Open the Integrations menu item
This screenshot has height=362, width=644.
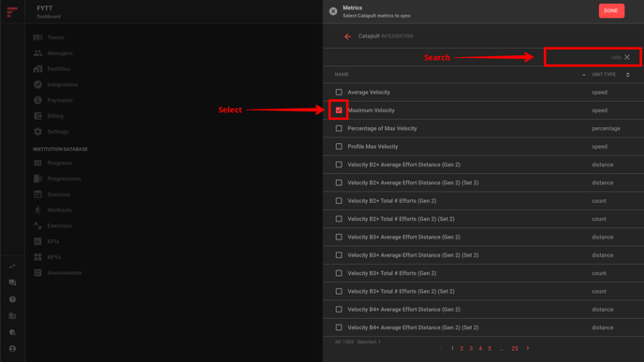[63, 84]
